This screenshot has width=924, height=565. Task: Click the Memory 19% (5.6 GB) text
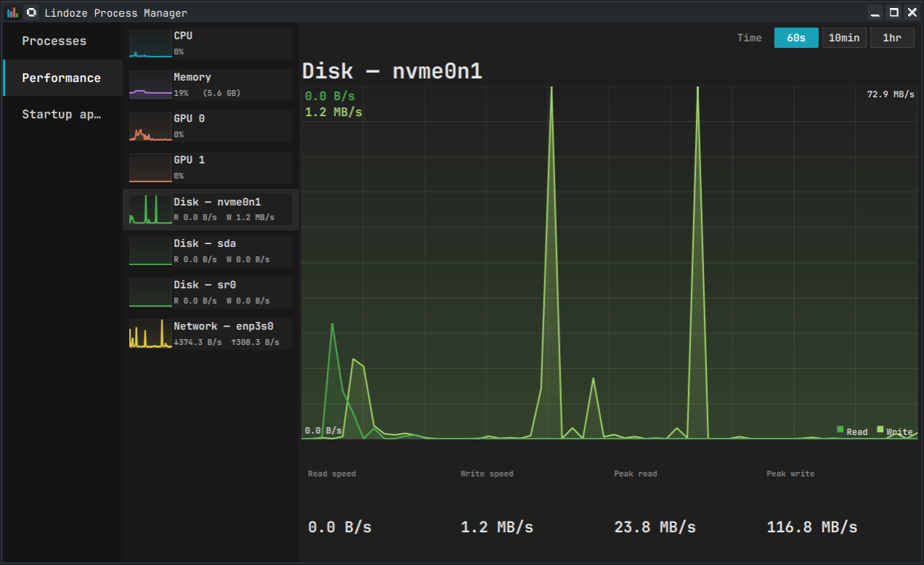point(207,93)
